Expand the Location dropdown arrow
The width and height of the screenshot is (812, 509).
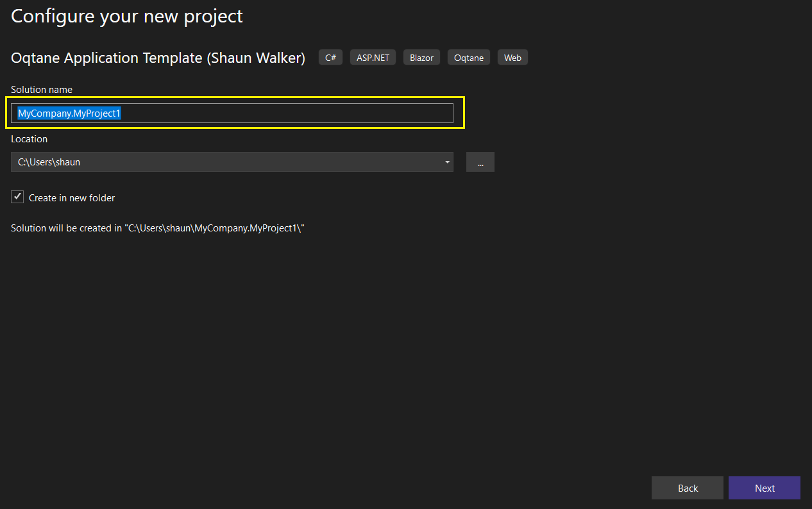[447, 162]
